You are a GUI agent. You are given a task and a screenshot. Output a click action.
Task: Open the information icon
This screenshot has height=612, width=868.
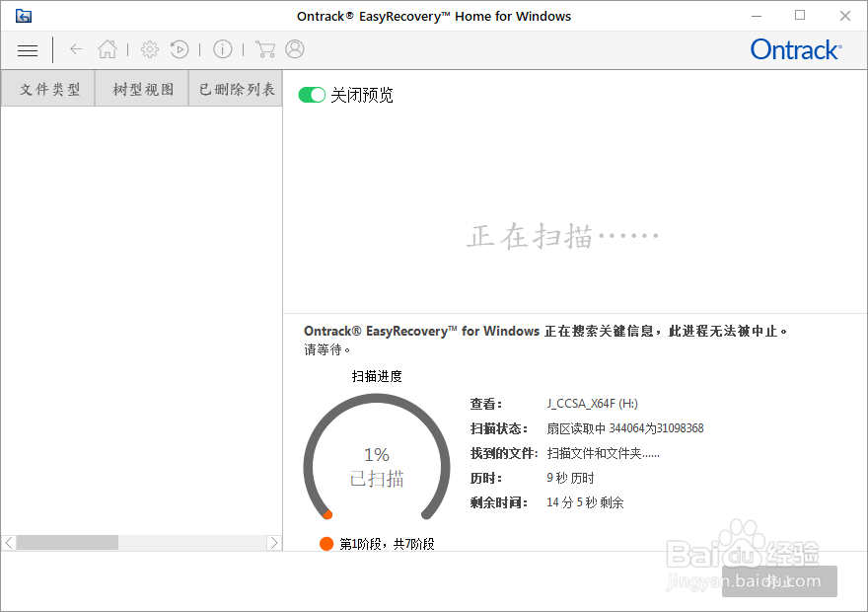coord(223,49)
